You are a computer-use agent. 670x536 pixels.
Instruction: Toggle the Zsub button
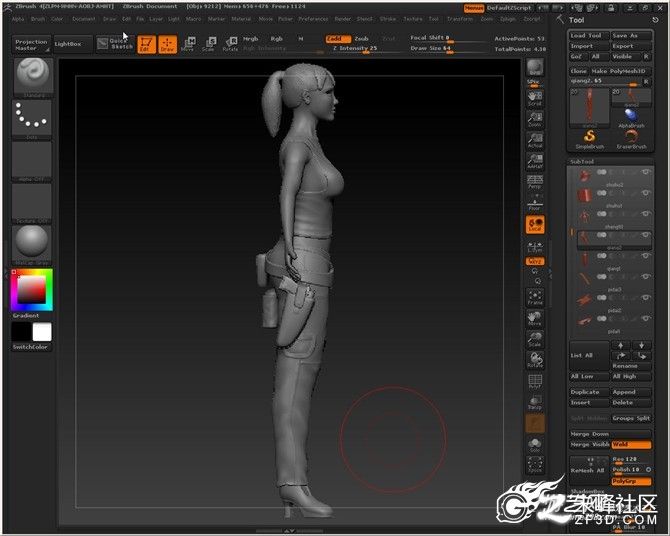pyautogui.click(x=361, y=39)
